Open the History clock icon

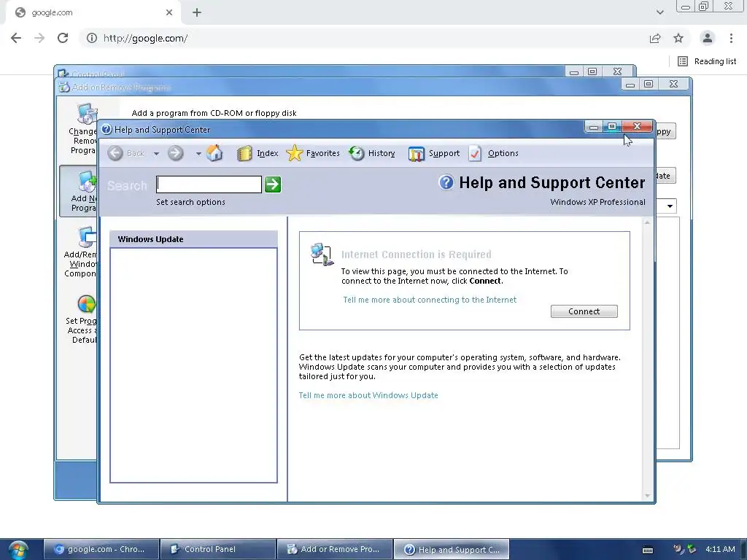(x=356, y=153)
